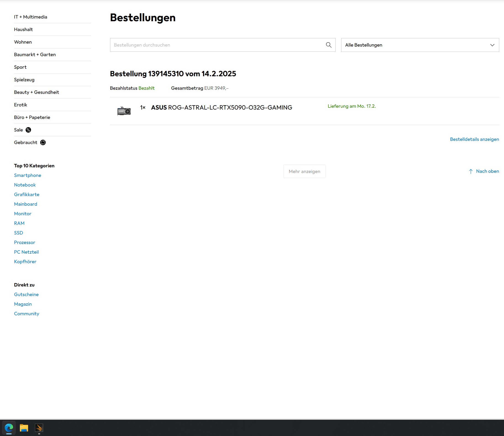This screenshot has width=504, height=436.
Task: Click the Sale percent badge icon
Action: click(28, 130)
